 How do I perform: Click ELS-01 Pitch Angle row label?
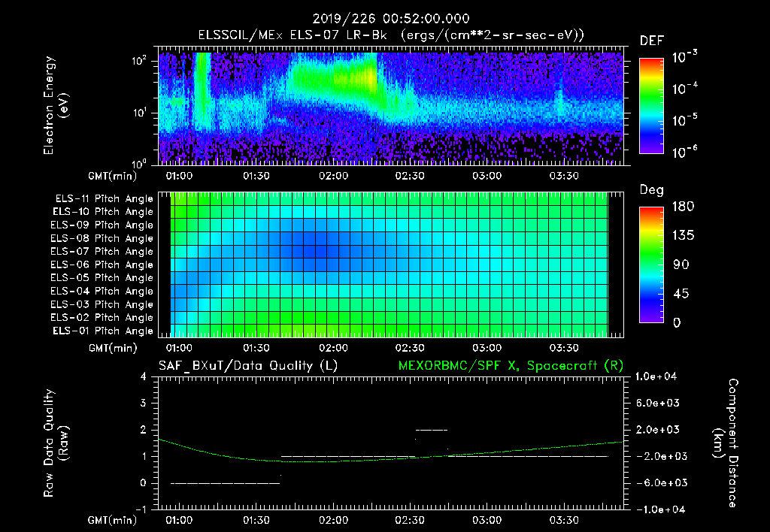point(103,331)
